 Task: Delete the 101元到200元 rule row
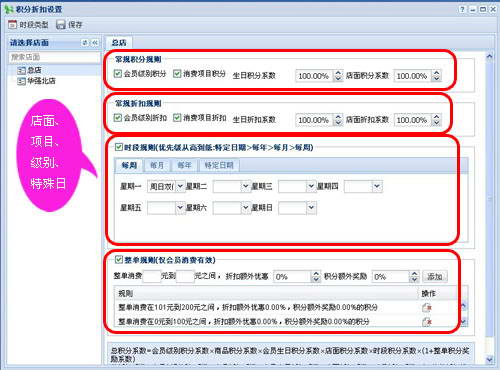point(427,308)
